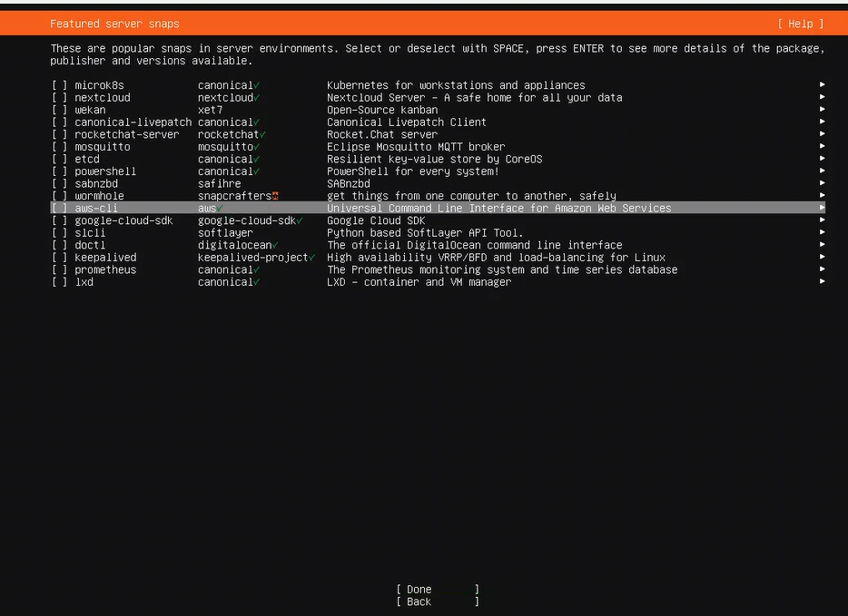Click the verified tick beside keepalived-project
848x616 pixels.
(x=312, y=258)
